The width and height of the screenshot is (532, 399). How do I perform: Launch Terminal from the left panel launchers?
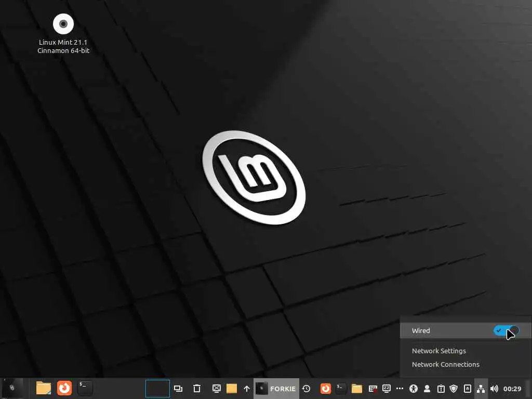pos(85,388)
